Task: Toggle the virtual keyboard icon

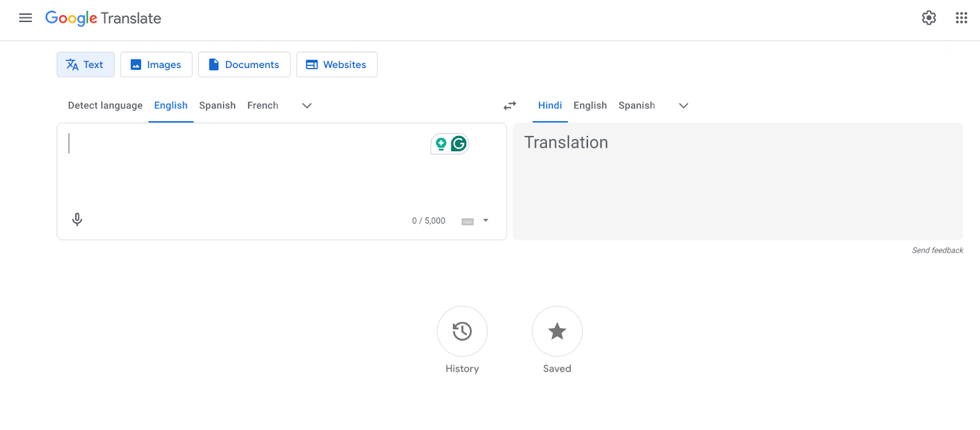Action: [x=468, y=221]
